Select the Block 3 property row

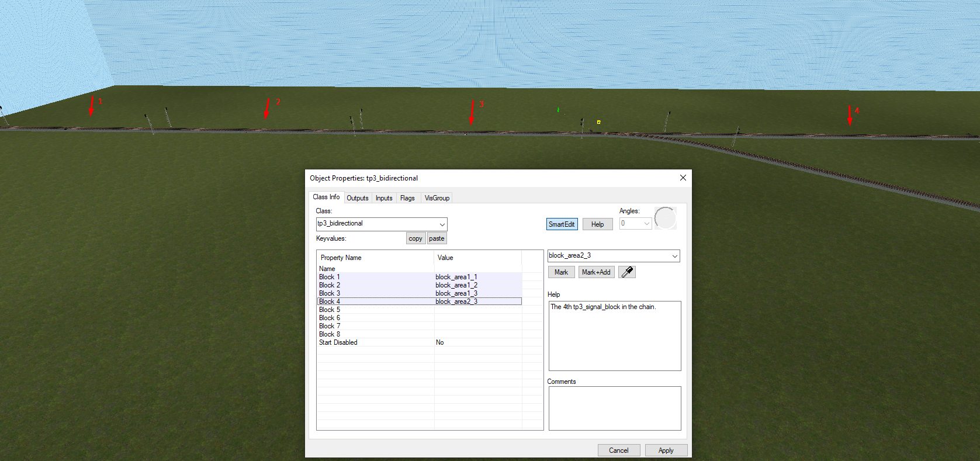(419, 293)
